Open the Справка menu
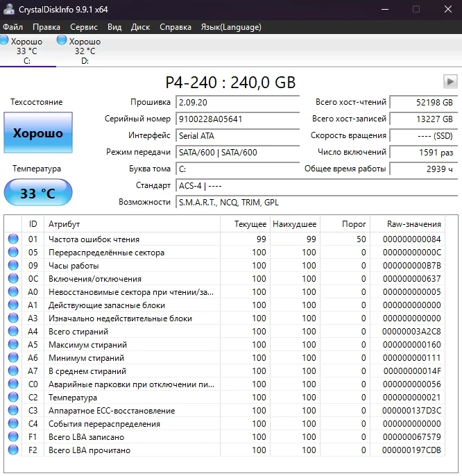 [176, 27]
